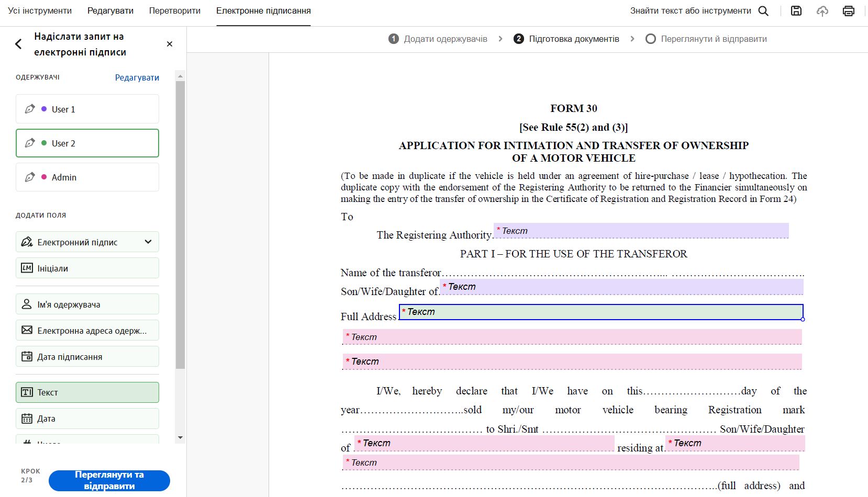The height and width of the screenshot is (497, 868).
Task: Print the document via printer icon
Action: click(x=849, y=11)
